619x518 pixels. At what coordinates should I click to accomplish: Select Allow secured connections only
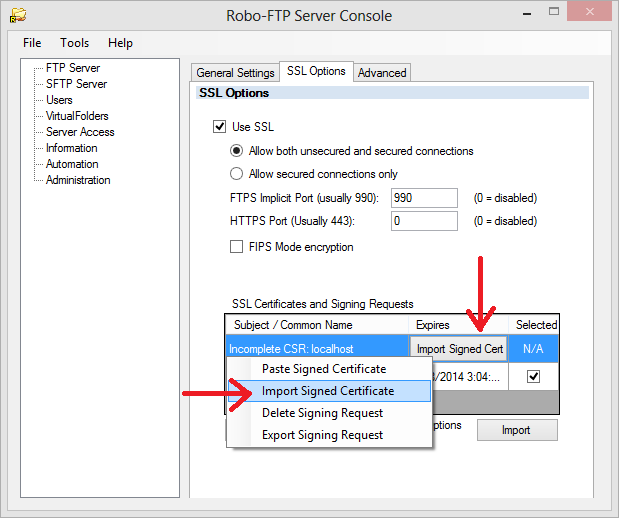[236, 174]
